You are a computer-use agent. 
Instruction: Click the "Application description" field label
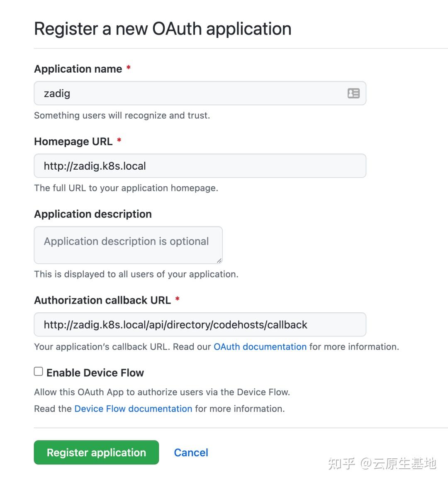[93, 214]
